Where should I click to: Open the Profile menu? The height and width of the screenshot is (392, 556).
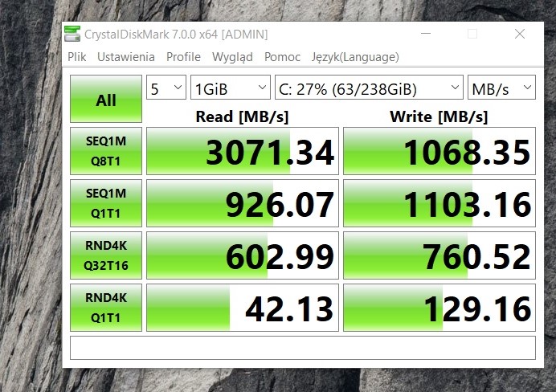point(183,57)
